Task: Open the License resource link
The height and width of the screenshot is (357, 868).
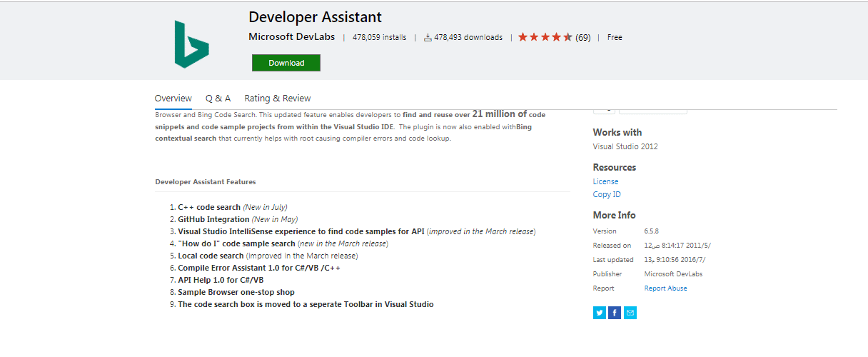Action: coord(606,181)
